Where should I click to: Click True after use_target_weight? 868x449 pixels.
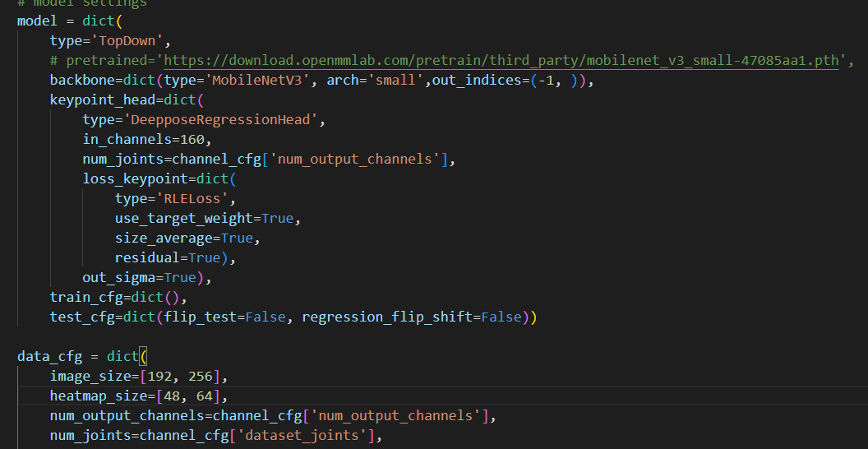[x=277, y=218]
